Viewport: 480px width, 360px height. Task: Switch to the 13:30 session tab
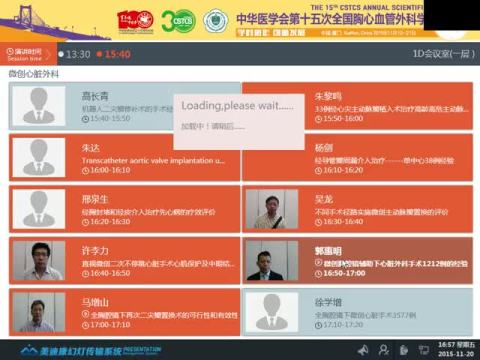[74, 54]
